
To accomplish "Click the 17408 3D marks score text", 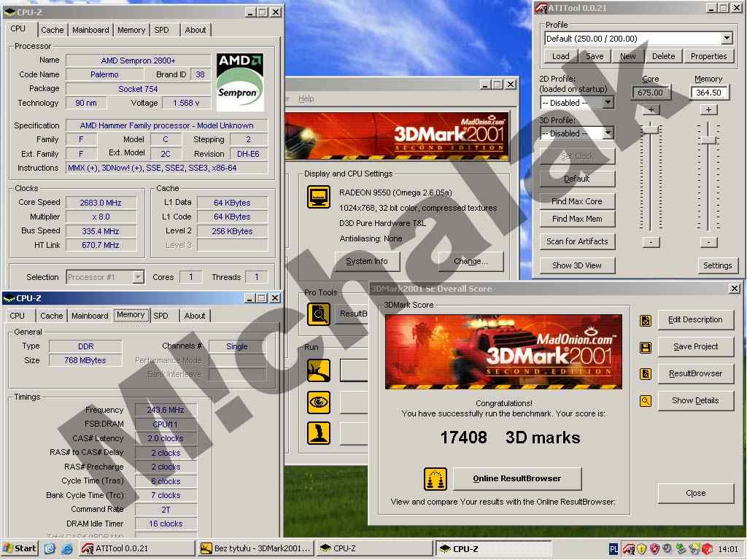I will (x=510, y=437).
